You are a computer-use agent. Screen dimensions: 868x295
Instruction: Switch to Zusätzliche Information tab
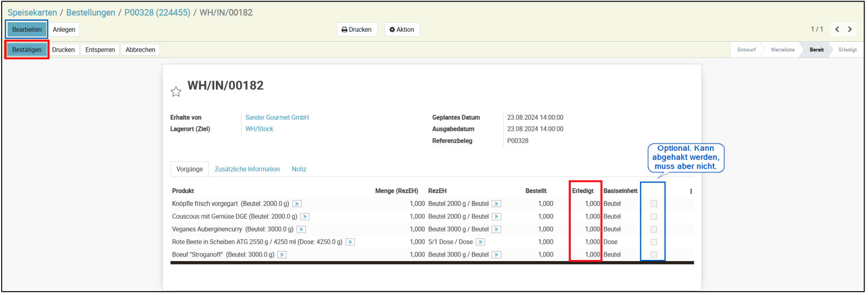coord(247,169)
